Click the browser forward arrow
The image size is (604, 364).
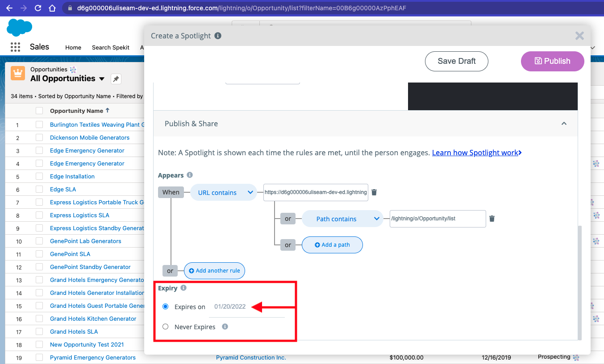point(24,8)
